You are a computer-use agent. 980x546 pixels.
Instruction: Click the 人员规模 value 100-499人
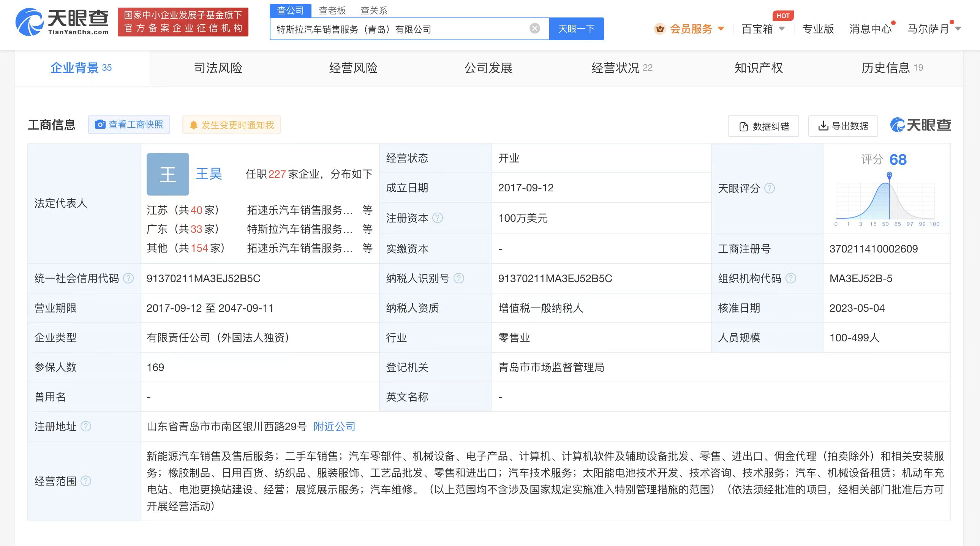coord(854,338)
